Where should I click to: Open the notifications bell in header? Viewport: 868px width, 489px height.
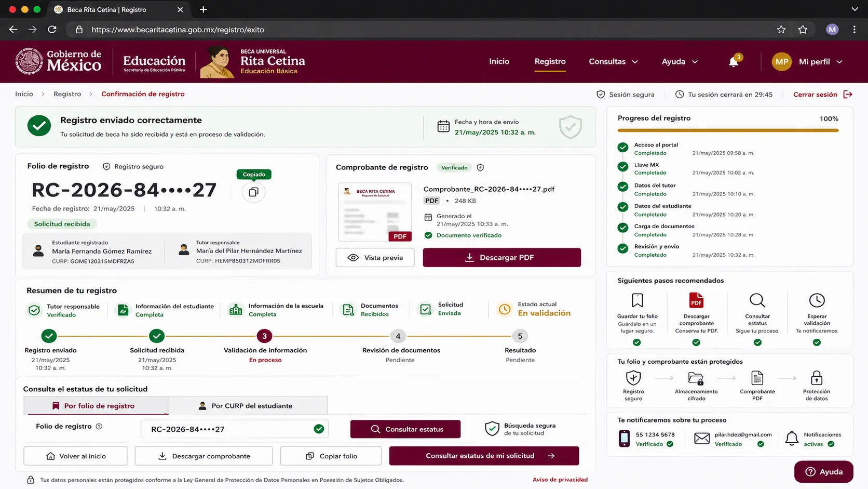click(x=734, y=62)
